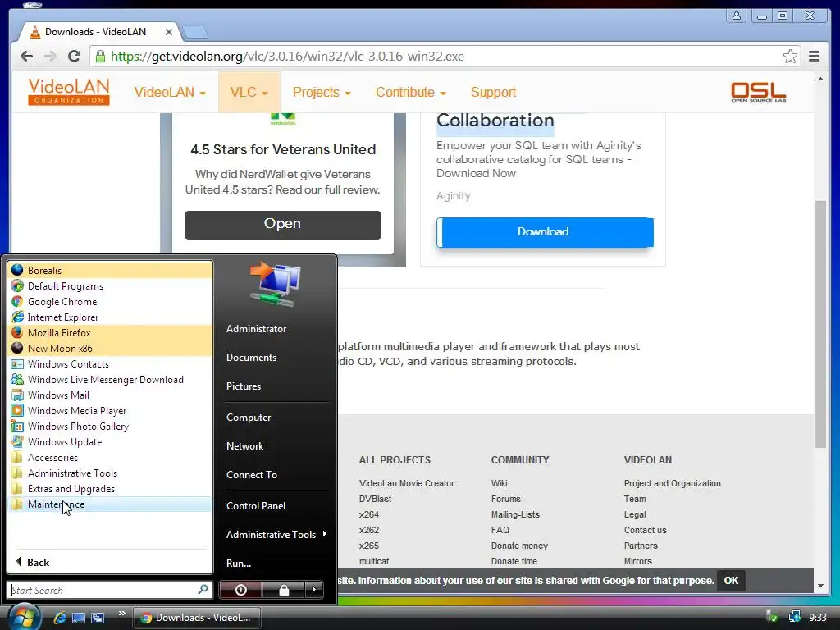Click the Start Search magnifier icon
The height and width of the screenshot is (630, 840).
(203, 589)
